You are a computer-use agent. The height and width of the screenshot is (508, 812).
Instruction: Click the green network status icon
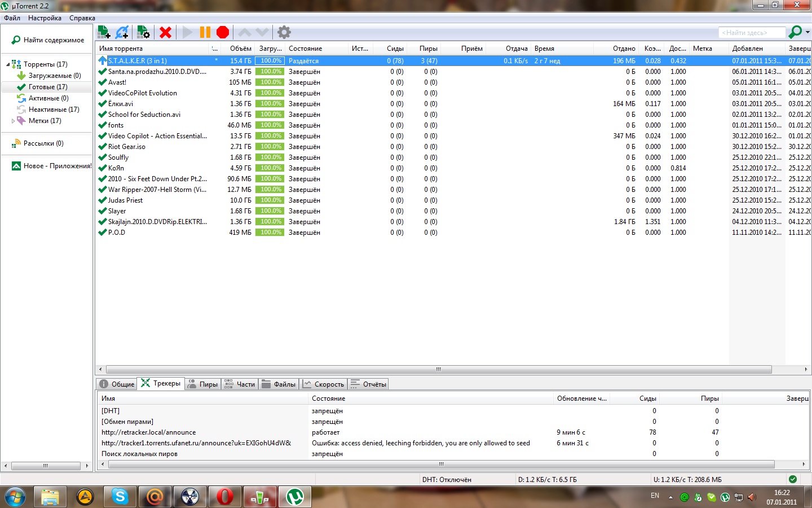point(793,479)
